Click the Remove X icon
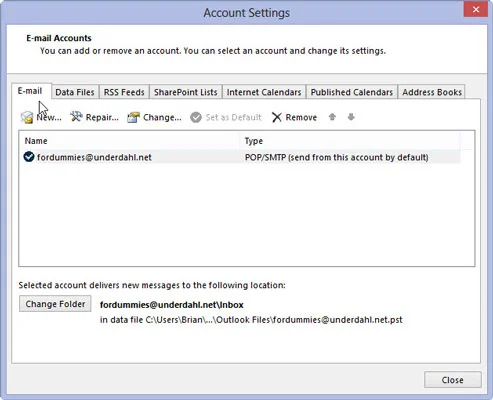Viewport: 493px width, 400px height. click(277, 117)
